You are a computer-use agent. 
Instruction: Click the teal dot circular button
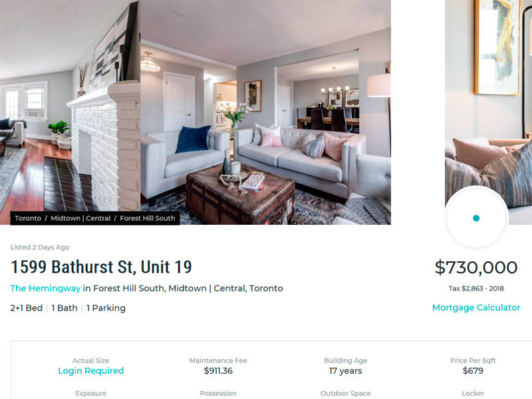(476, 218)
